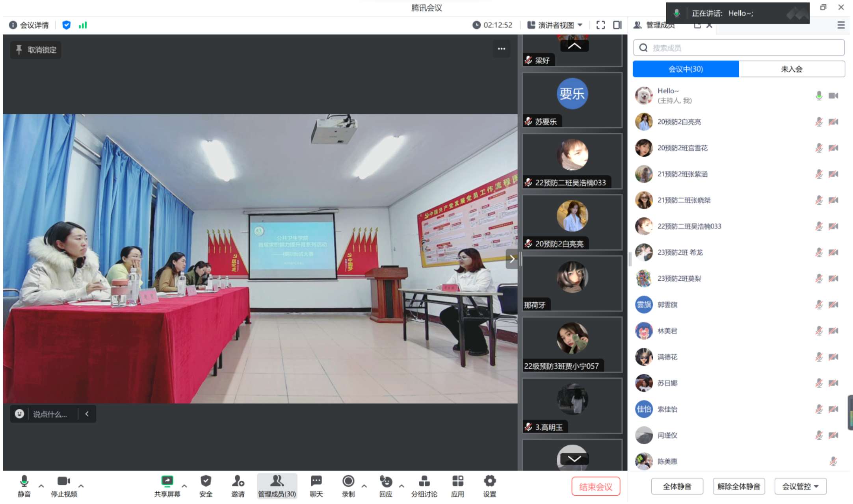
Task: Expand audio options arrow beside 静音
Action: click(x=41, y=486)
